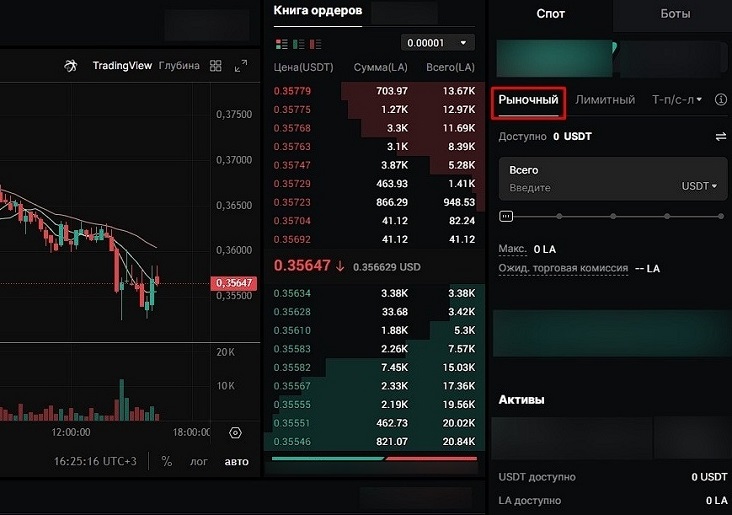Click the transfer funds arrows icon
The height and width of the screenshot is (515, 732).
[720, 136]
